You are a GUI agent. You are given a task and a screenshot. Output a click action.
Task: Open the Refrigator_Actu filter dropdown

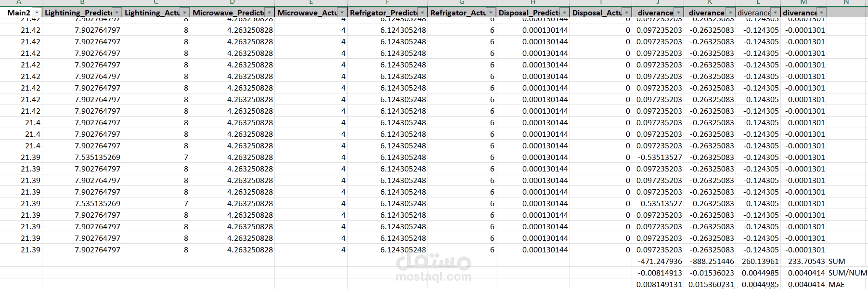point(491,13)
